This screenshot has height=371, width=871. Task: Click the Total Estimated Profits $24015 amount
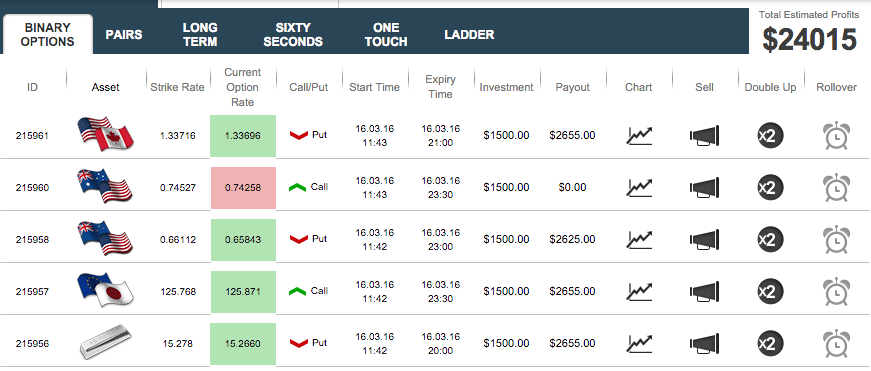[810, 40]
